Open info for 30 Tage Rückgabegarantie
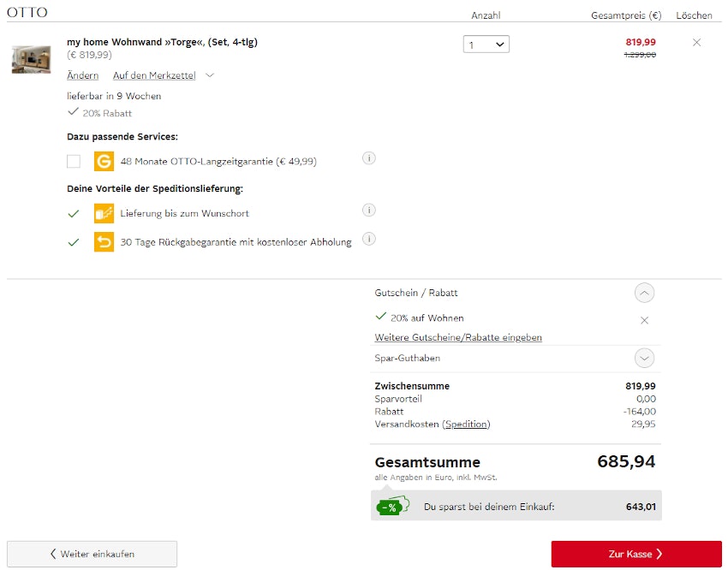Viewport: 728px width, 570px height. click(369, 239)
